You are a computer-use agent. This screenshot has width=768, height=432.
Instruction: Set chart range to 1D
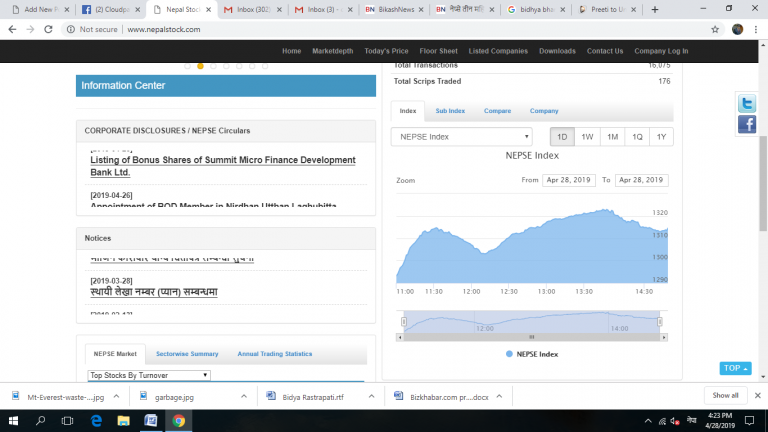562,137
